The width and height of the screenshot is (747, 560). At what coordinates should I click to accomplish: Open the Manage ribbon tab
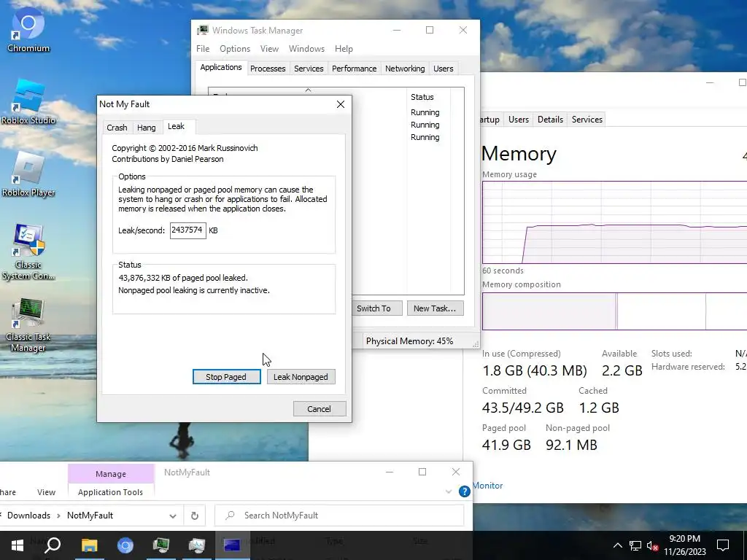(x=111, y=474)
